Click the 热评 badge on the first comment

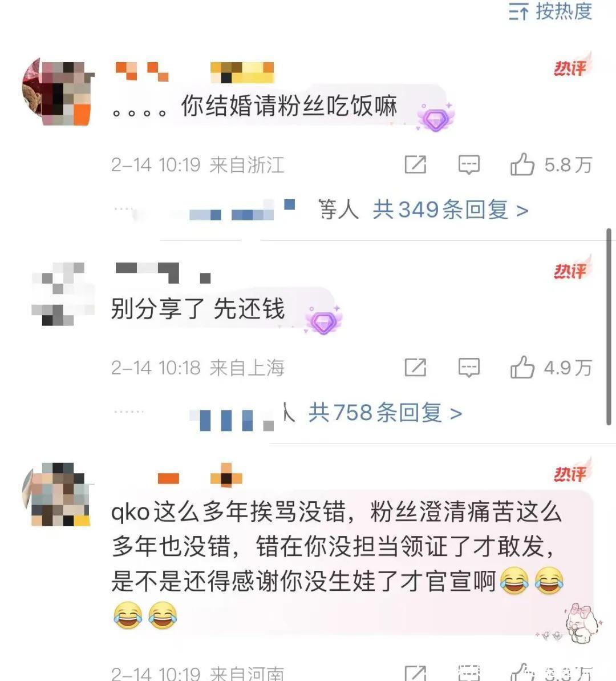[x=572, y=66]
